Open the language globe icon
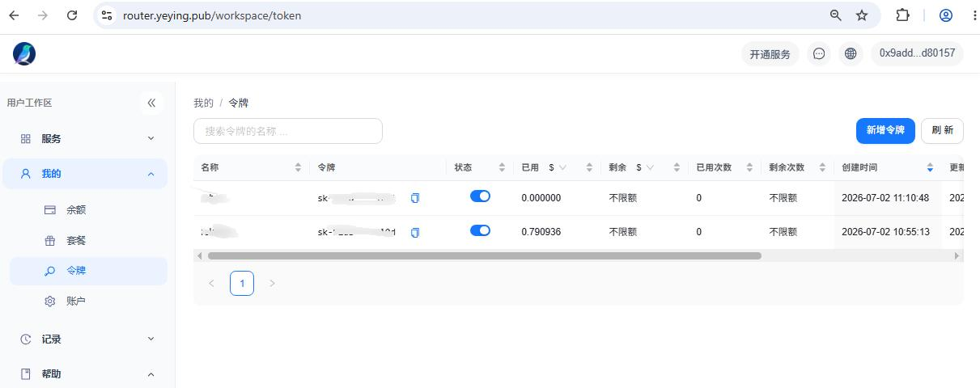The height and width of the screenshot is (388, 980). tap(851, 53)
